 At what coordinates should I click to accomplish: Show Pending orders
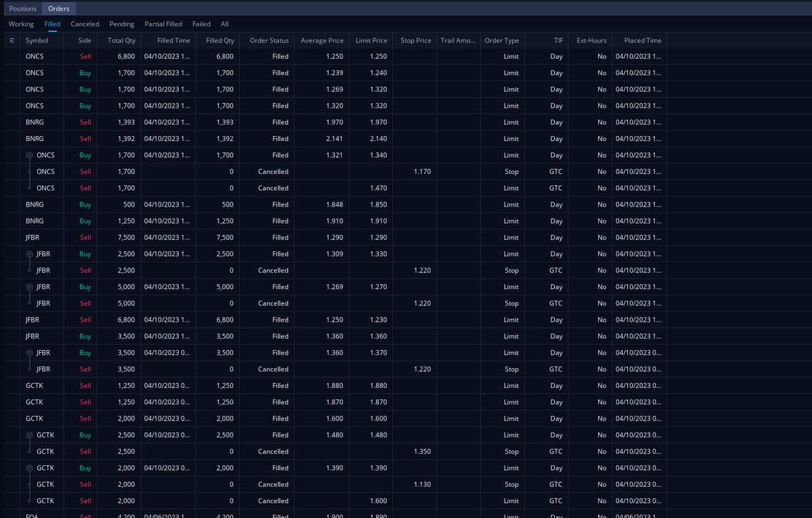(122, 24)
